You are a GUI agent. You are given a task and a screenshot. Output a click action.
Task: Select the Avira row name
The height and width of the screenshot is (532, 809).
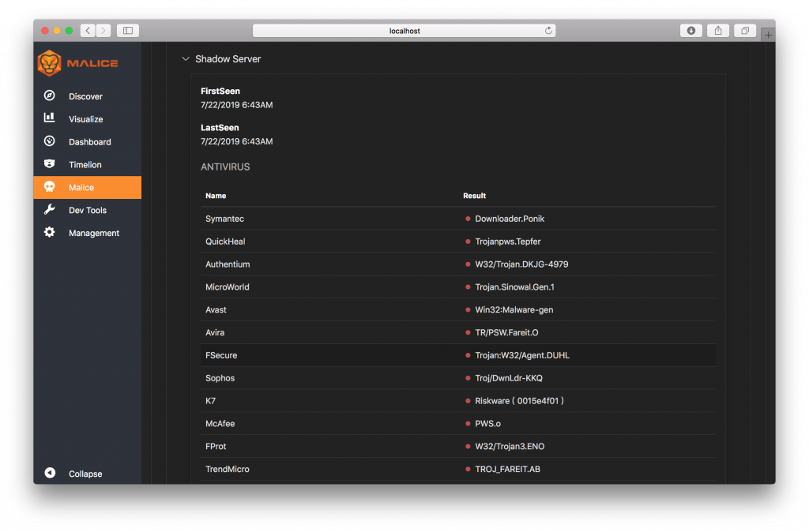click(215, 332)
